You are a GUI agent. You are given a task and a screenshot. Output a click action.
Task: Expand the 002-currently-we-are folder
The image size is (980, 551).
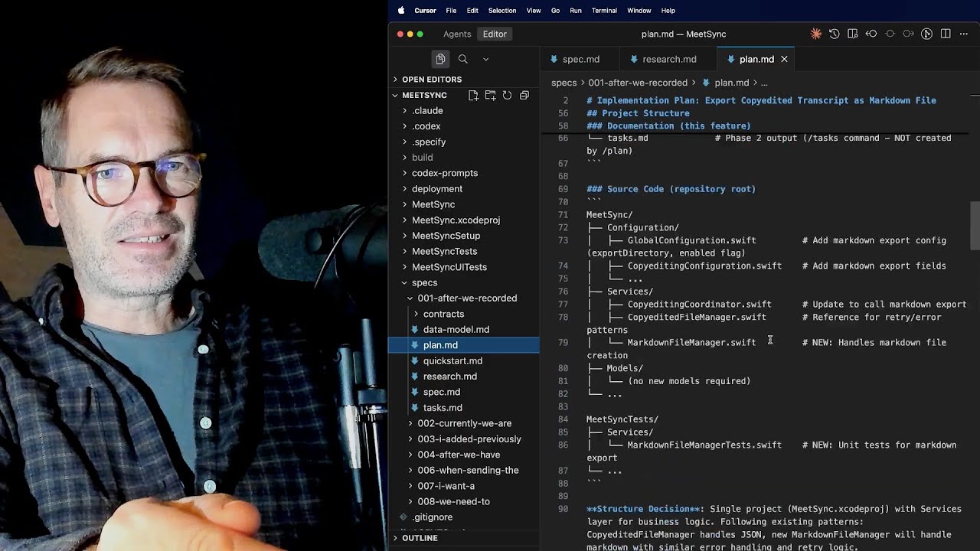463,423
